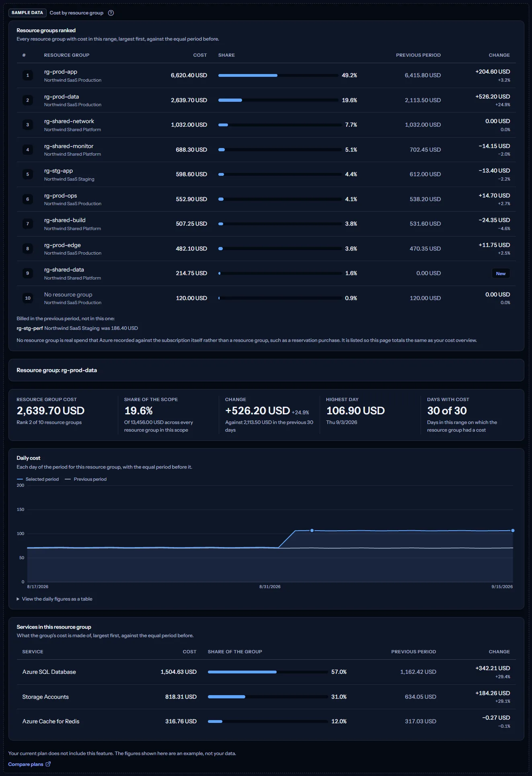The height and width of the screenshot is (776, 532).
Task: Click the −24.35 USD change value
Action: [494, 220]
